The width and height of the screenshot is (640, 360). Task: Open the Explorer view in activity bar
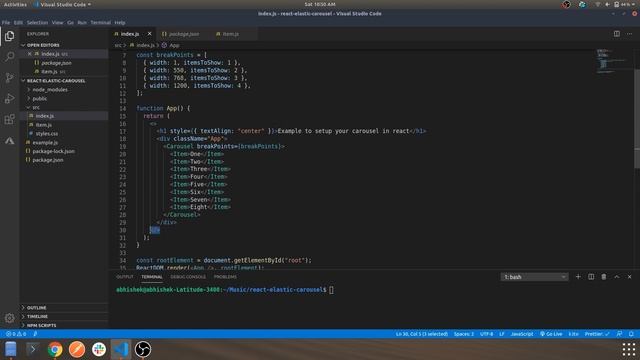pos(9,36)
